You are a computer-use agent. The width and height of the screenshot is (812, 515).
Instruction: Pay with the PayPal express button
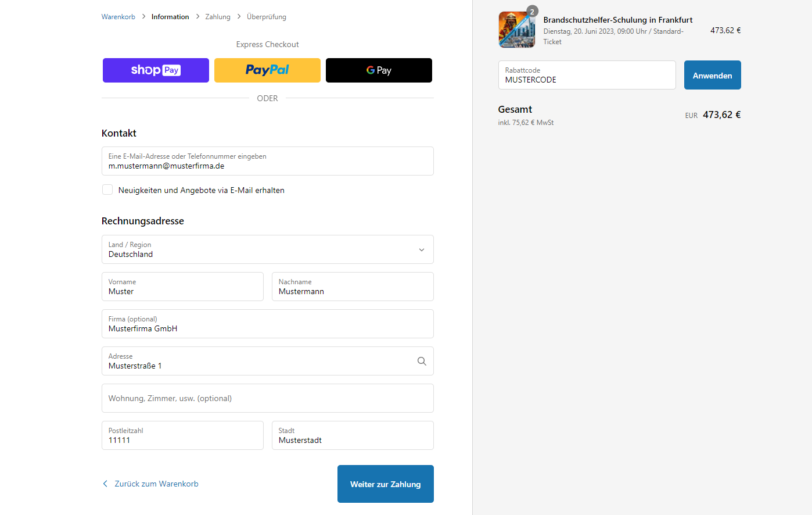pyautogui.click(x=267, y=70)
